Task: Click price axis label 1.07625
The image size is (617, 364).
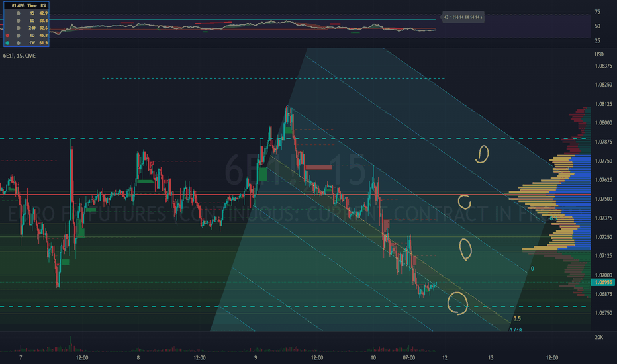Action: pos(603,180)
